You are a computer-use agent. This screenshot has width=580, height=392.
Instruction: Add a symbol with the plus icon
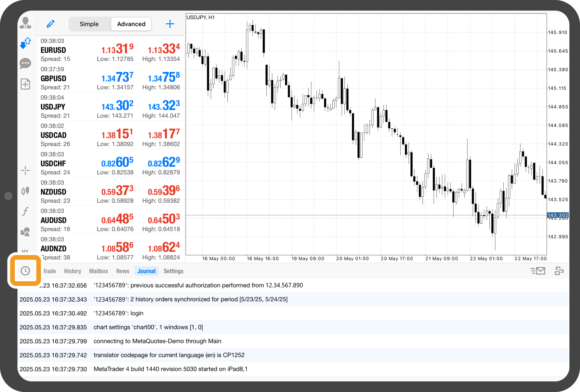point(170,24)
